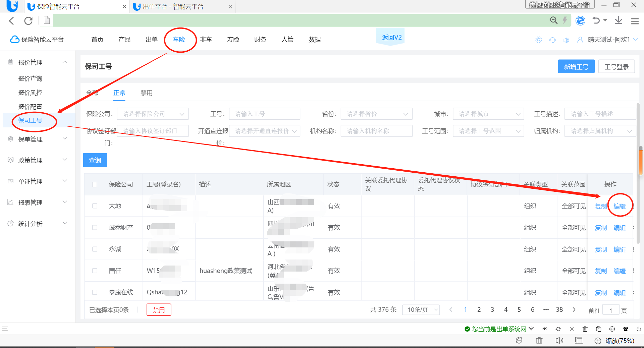
Task: Open 报价查询 in sidebar
Action: pos(30,78)
